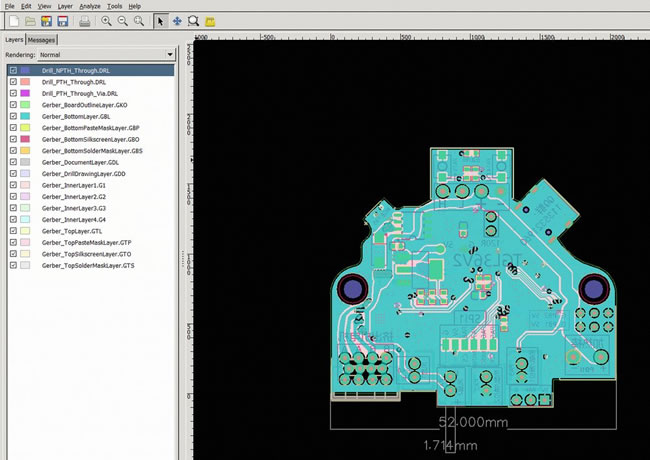This screenshot has height=460, width=650.
Task: Select the Measure tool ruler icon
Action: click(210, 21)
